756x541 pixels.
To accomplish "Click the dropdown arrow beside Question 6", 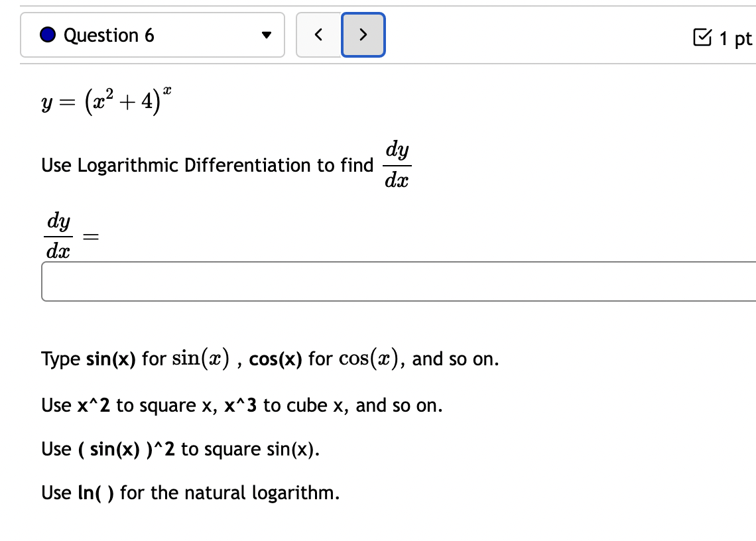I will (x=265, y=35).
